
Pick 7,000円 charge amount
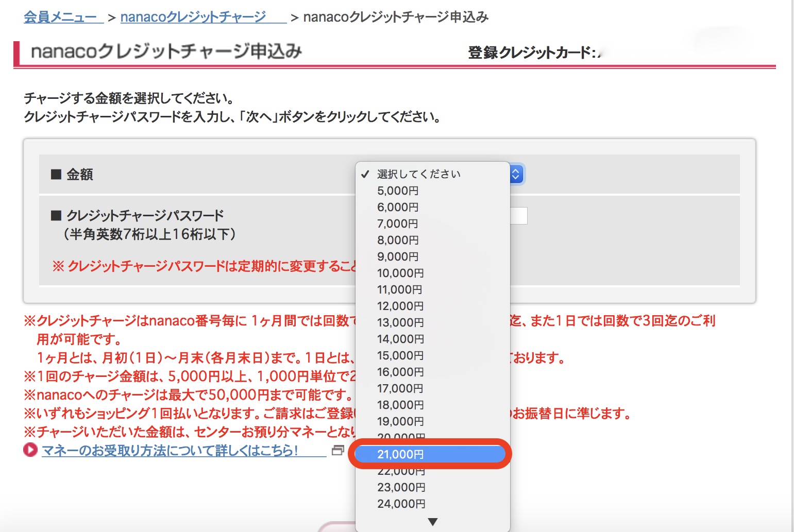[x=398, y=224]
